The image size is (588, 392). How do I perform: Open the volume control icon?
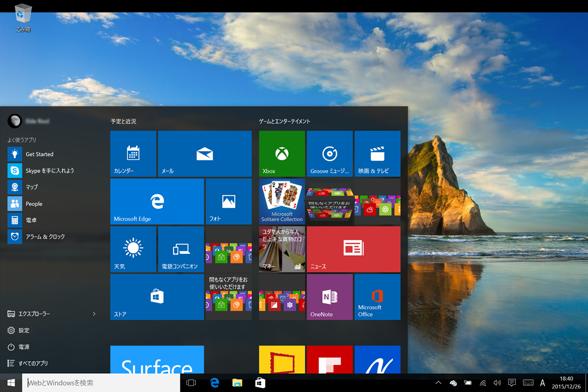[x=497, y=383]
